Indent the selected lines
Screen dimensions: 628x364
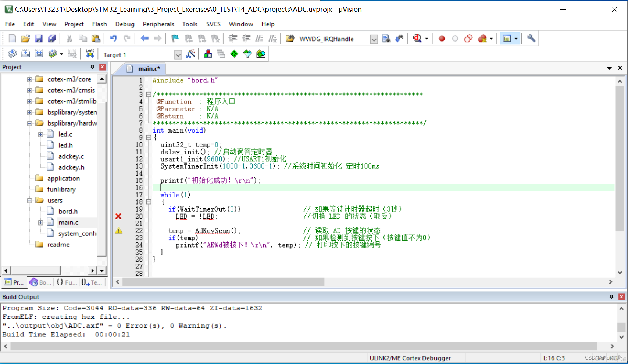coord(233,39)
